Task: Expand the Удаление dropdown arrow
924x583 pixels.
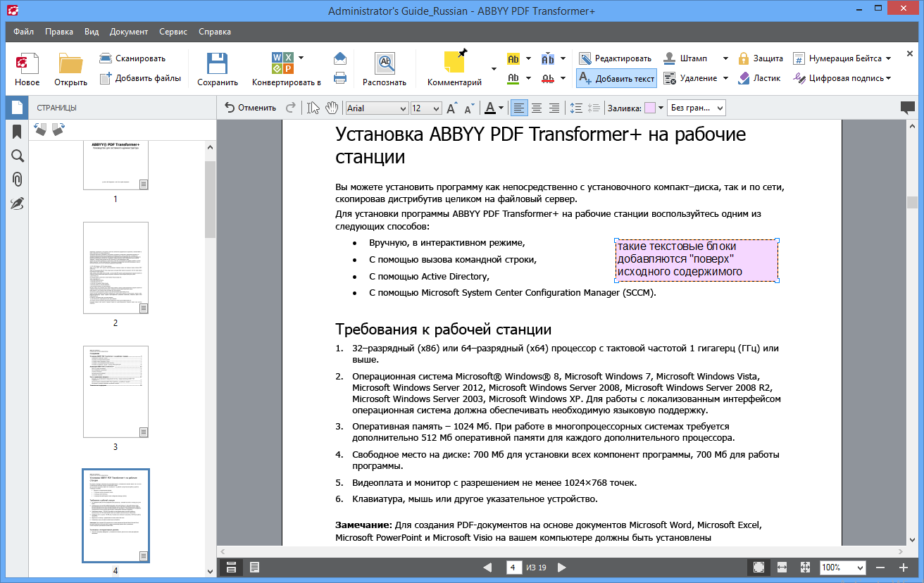Action: point(725,78)
